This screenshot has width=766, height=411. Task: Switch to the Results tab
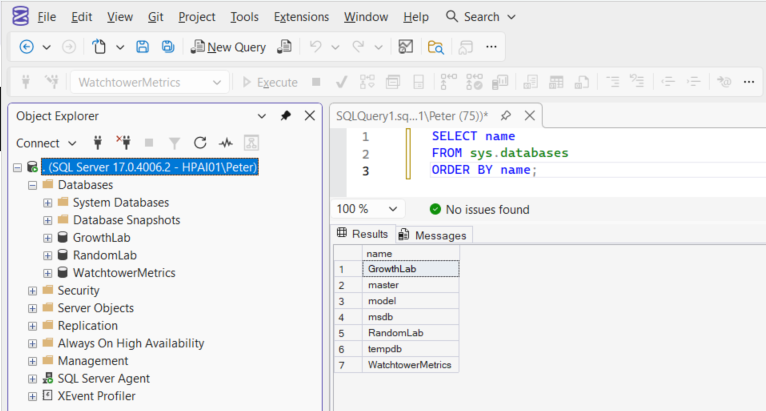pyautogui.click(x=362, y=234)
